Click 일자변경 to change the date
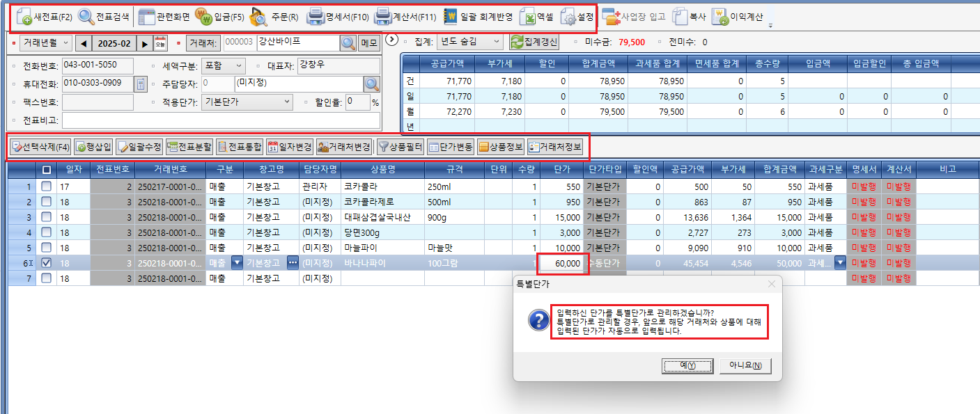The width and height of the screenshot is (980, 414). click(290, 147)
